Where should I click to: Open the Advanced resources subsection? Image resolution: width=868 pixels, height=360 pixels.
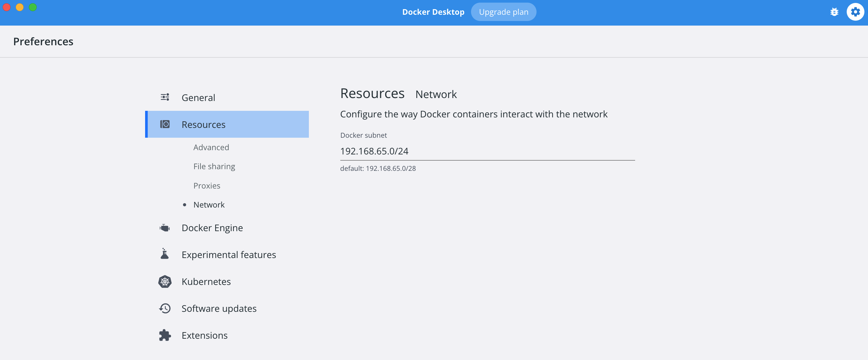(211, 148)
